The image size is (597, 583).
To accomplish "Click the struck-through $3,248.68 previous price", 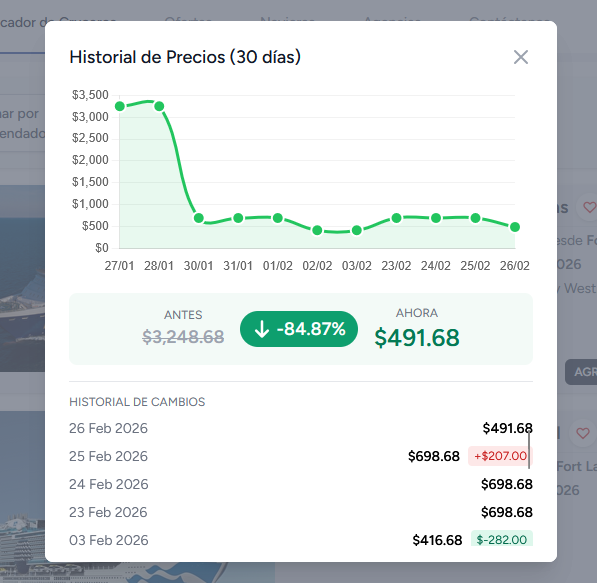I will point(183,337).
